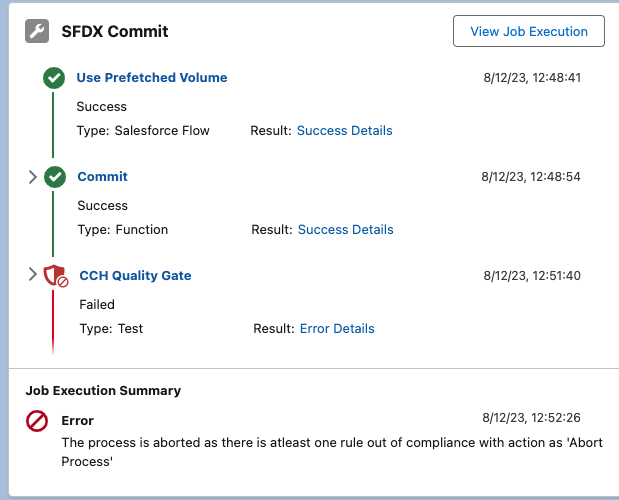Expand the CCH Quality Gate step chevron
The width and height of the screenshot is (619, 500).
(33, 274)
